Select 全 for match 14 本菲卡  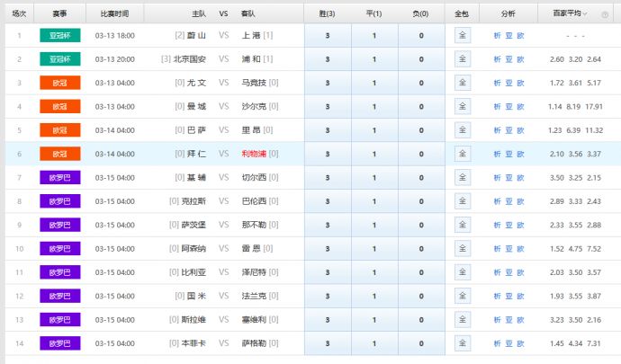pos(463,343)
